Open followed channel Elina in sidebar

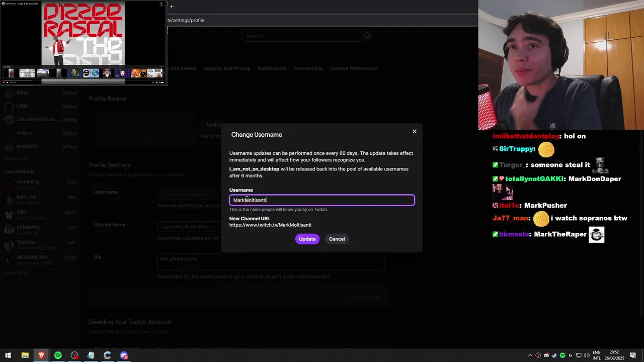click(x=40, y=93)
